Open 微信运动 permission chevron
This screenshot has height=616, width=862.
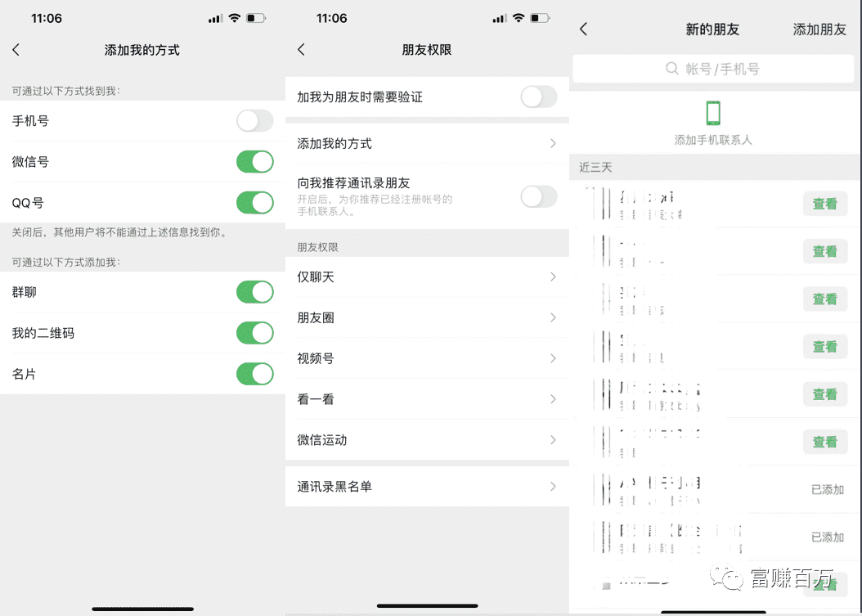pyautogui.click(x=553, y=439)
